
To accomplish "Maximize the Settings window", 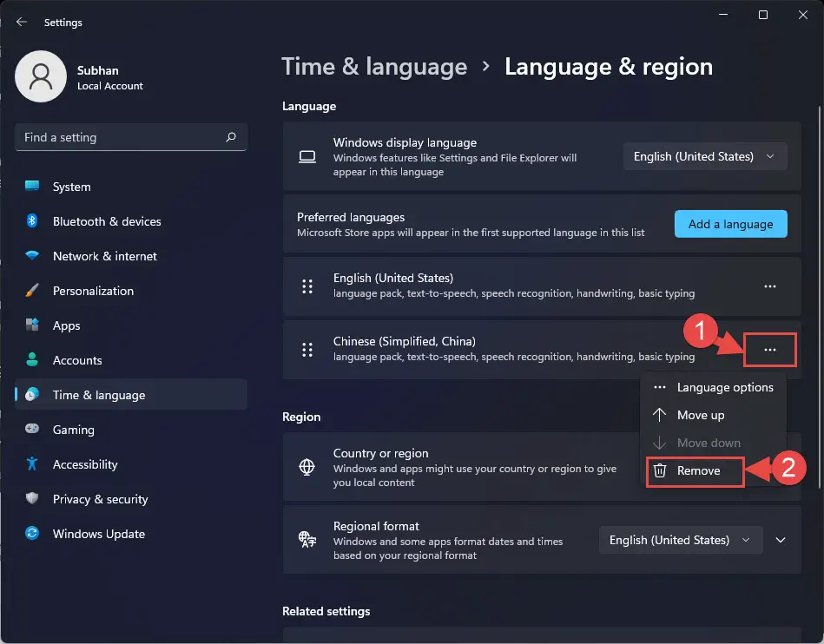I will pos(763,15).
